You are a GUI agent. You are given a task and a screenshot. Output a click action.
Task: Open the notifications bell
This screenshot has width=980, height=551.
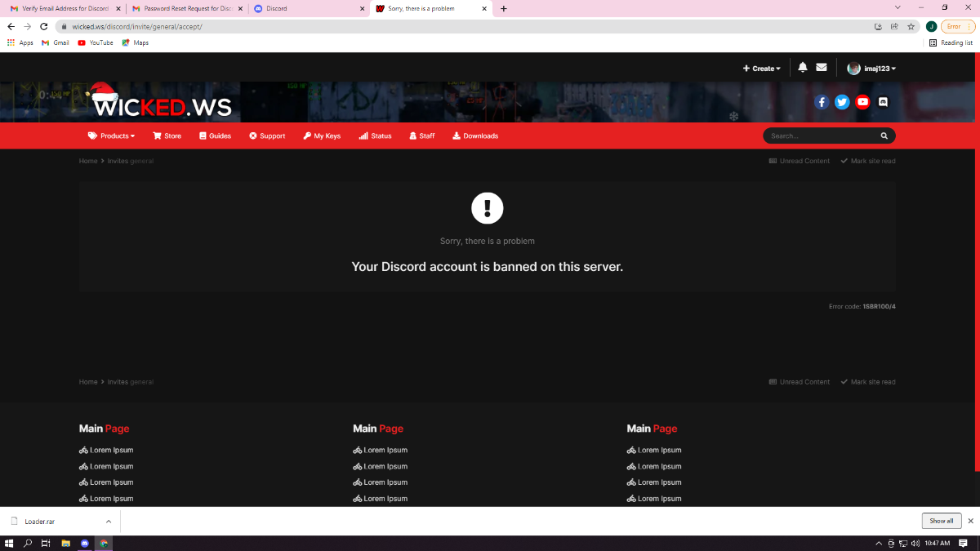[803, 68]
